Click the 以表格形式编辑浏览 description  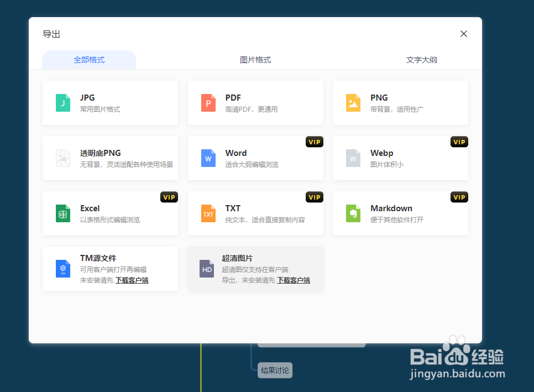click(x=110, y=220)
